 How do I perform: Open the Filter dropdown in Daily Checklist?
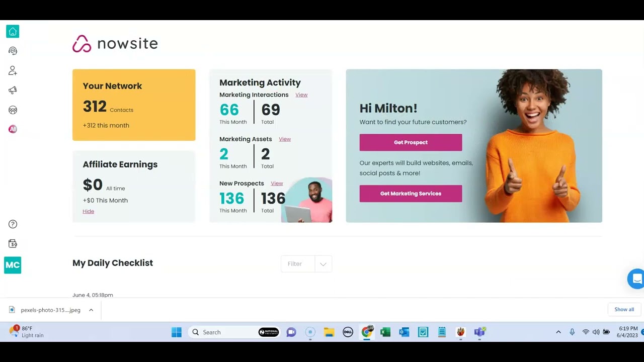[x=306, y=264]
